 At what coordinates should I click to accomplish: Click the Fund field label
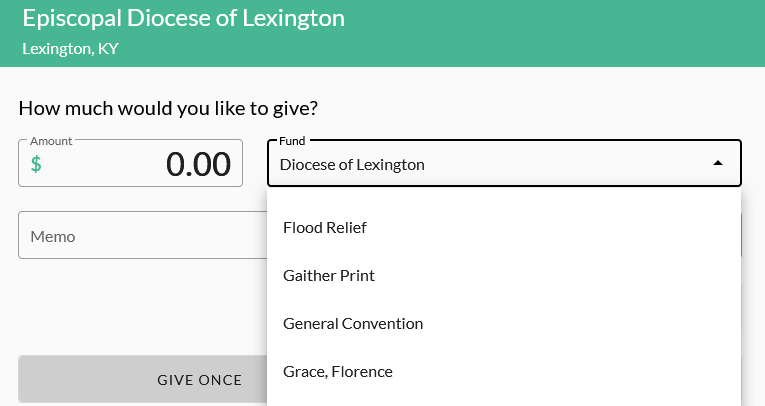pos(292,141)
